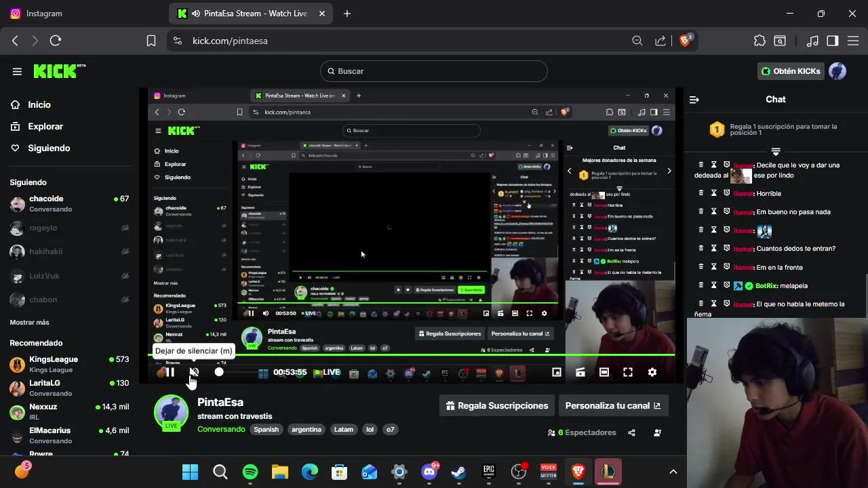The image size is (868, 488).
Task: Open the user avatar menu
Action: coord(837,71)
